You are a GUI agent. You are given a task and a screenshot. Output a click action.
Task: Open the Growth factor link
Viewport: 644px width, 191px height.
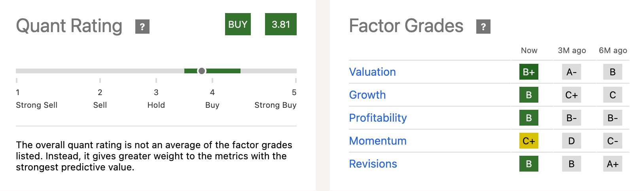pyautogui.click(x=367, y=95)
